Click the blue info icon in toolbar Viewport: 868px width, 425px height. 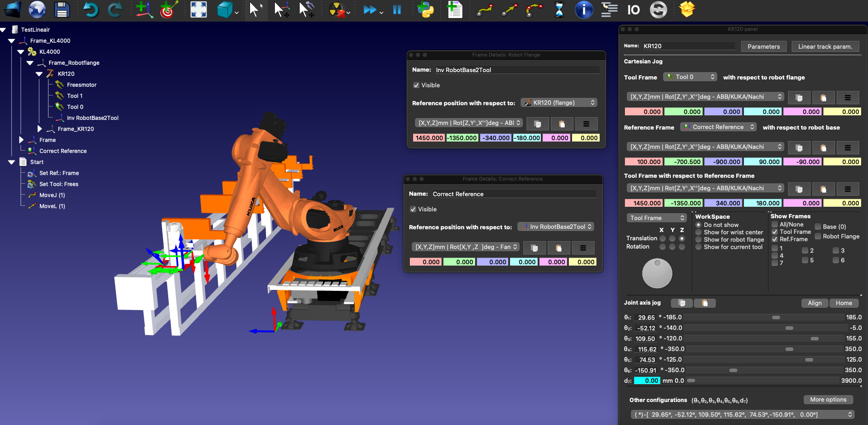pyautogui.click(x=584, y=10)
